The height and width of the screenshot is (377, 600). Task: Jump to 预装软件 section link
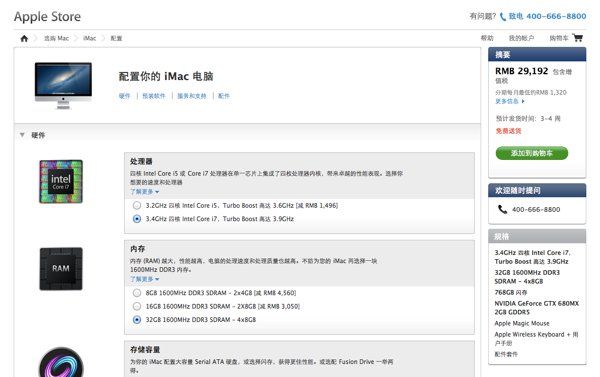coord(154,96)
